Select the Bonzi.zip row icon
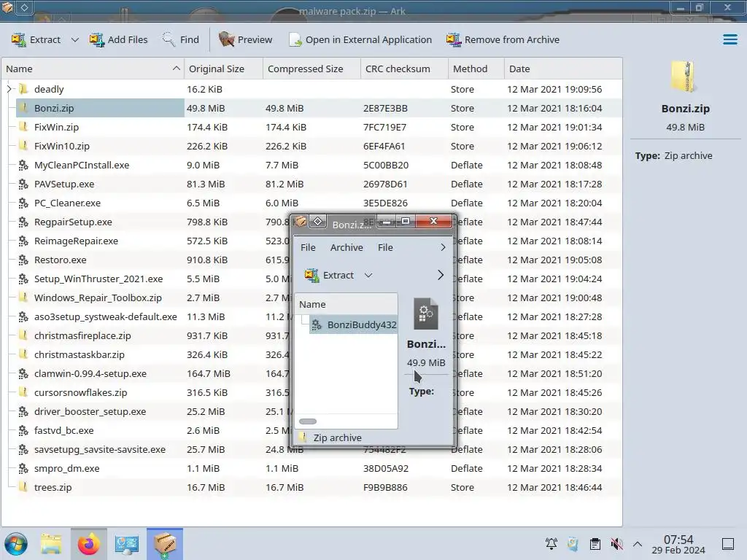The width and height of the screenshot is (747, 560). 23,108
